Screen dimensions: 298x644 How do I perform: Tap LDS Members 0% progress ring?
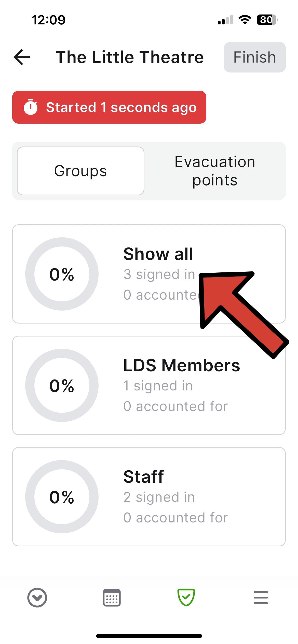[62, 385]
